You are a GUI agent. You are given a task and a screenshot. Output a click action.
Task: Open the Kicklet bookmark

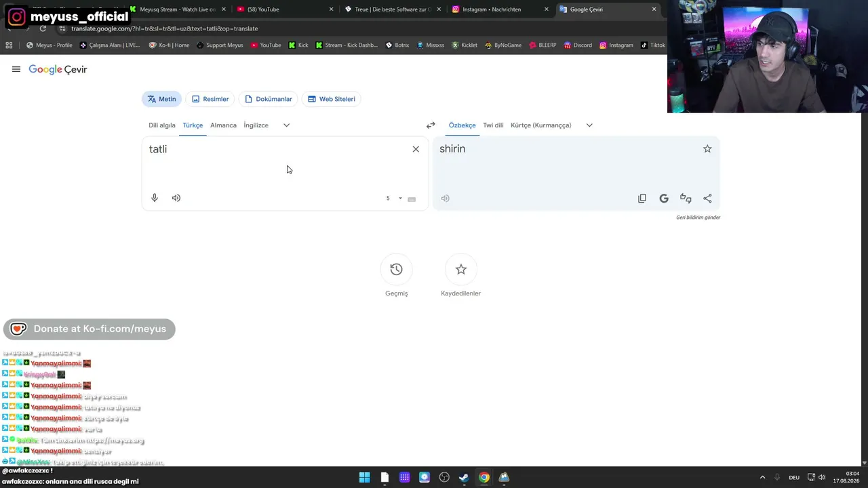pos(465,45)
